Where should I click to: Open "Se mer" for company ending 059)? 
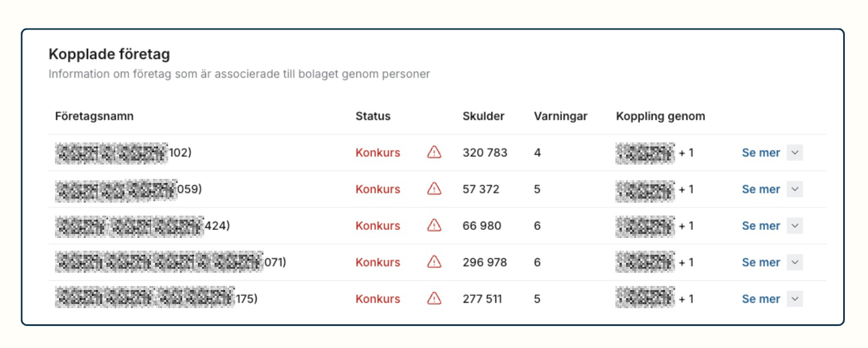coord(761,189)
